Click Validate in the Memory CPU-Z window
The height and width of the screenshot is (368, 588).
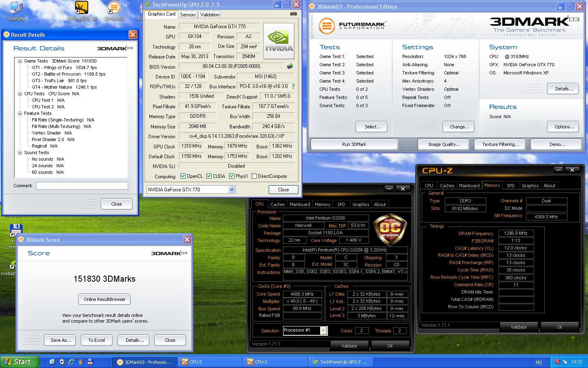click(518, 327)
